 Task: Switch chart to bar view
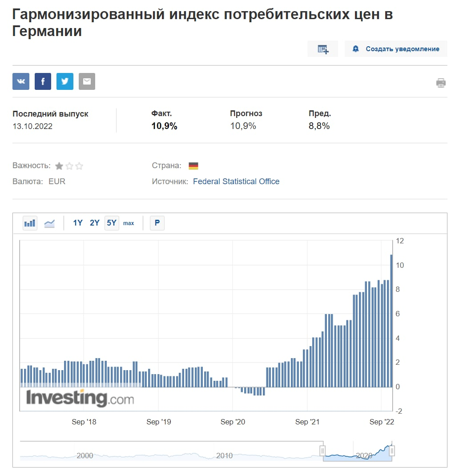pos(30,223)
